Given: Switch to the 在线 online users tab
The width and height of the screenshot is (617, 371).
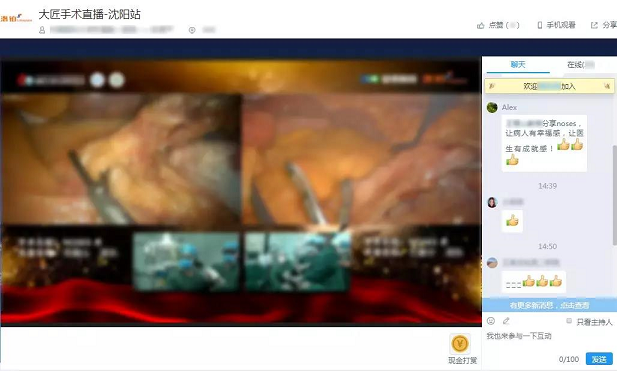Looking at the screenshot, I should pyautogui.click(x=581, y=65).
